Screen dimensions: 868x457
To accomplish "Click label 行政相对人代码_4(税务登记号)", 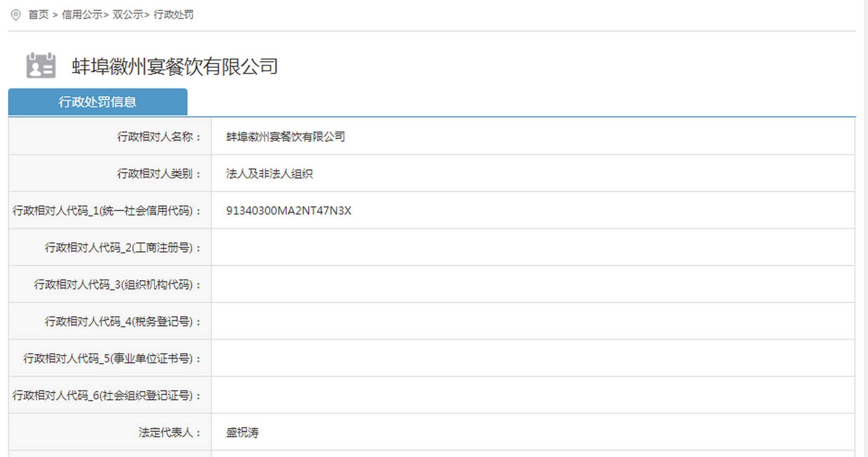I will click(123, 322).
